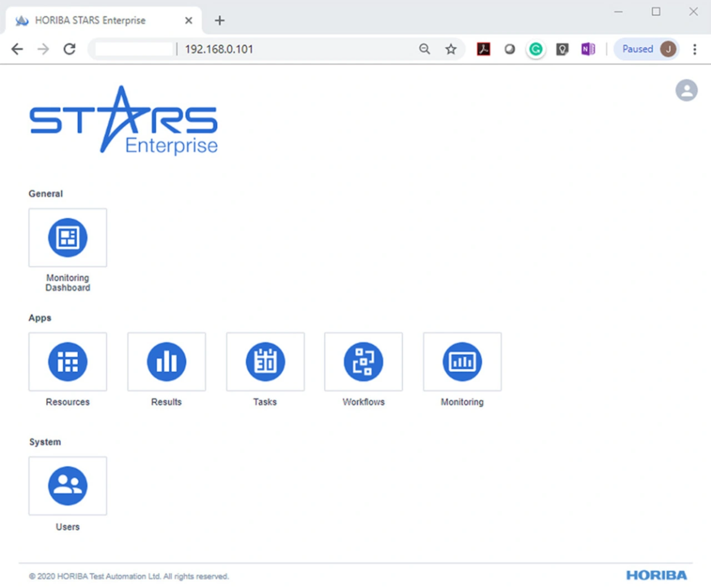
Task: Open the Users system tile
Action: 68,486
